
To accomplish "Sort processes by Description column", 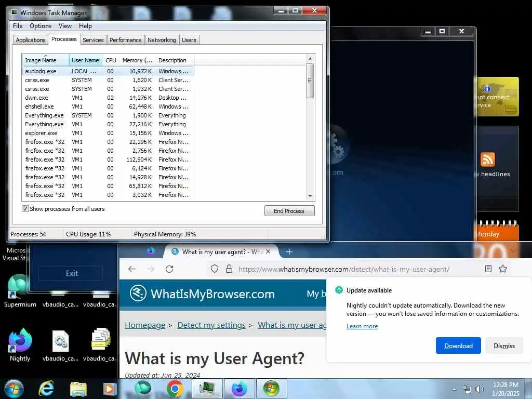I will [175, 60].
